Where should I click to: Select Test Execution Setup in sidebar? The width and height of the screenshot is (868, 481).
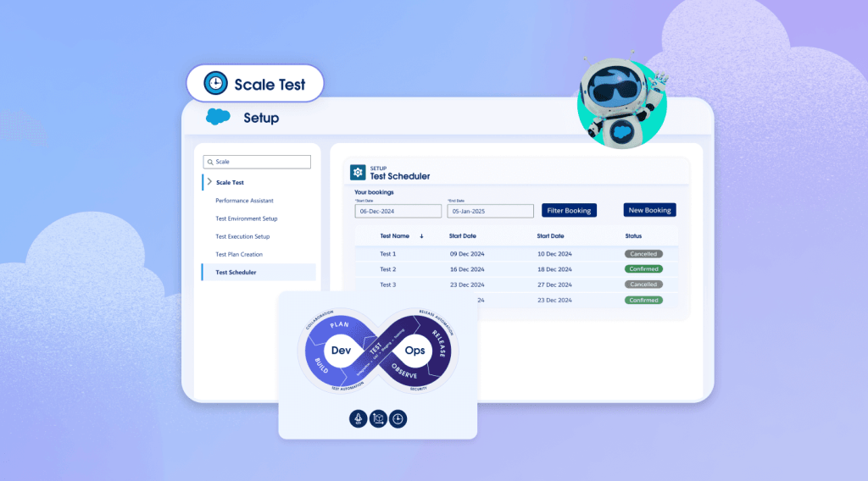pos(242,236)
